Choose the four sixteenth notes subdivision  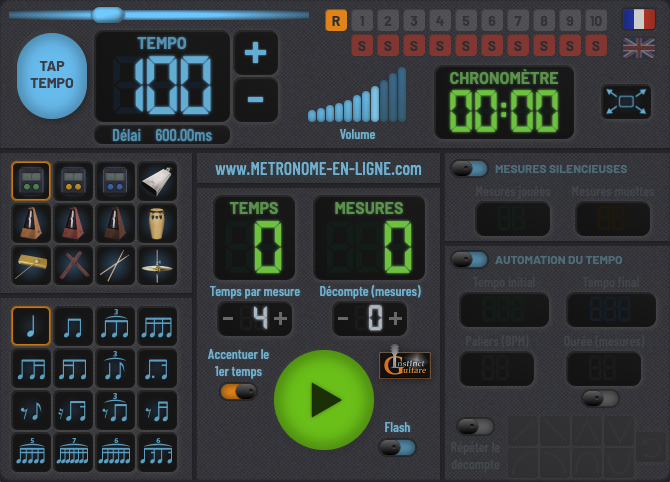tap(157, 326)
